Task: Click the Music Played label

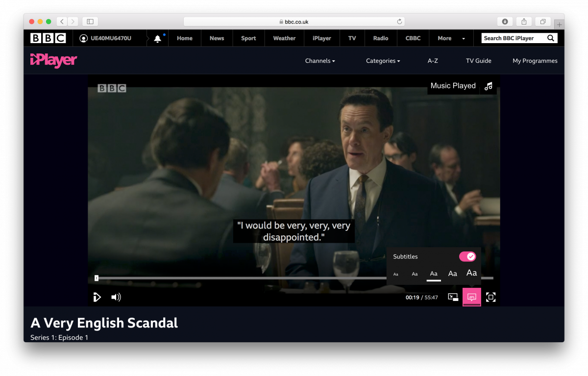Action: click(x=453, y=86)
